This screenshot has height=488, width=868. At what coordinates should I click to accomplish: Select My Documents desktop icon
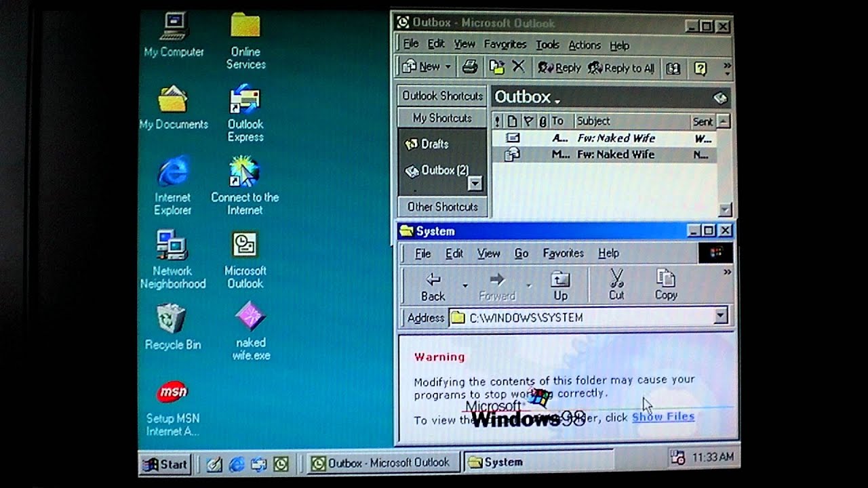pyautogui.click(x=174, y=107)
